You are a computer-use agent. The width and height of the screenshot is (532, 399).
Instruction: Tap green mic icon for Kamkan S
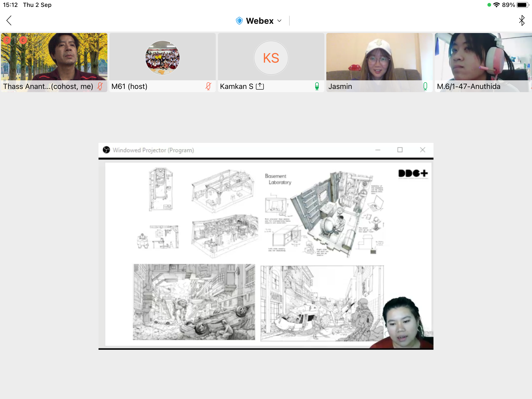(317, 86)
